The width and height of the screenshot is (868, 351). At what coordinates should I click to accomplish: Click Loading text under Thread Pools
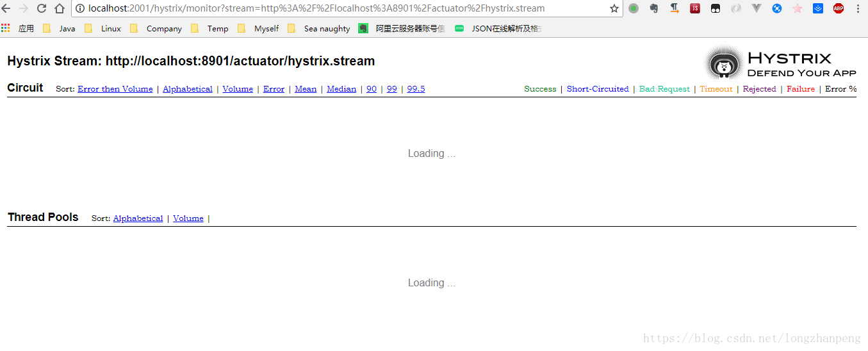(x=432, y=283)
